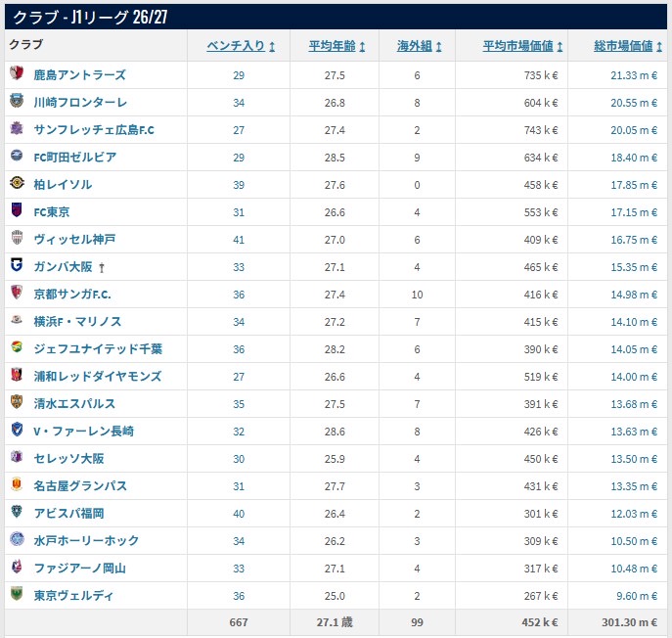Open the アビスパ福岡 club link
Image resolution: width=672 pixels, height=638 pixels.
click(68, 513)
